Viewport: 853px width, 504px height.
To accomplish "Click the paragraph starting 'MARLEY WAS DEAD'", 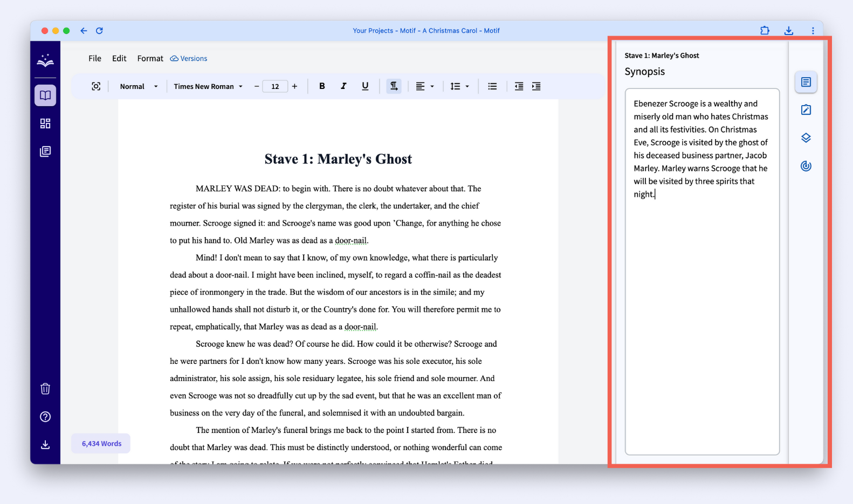I will pyautogui.click(x=335, y=215).
